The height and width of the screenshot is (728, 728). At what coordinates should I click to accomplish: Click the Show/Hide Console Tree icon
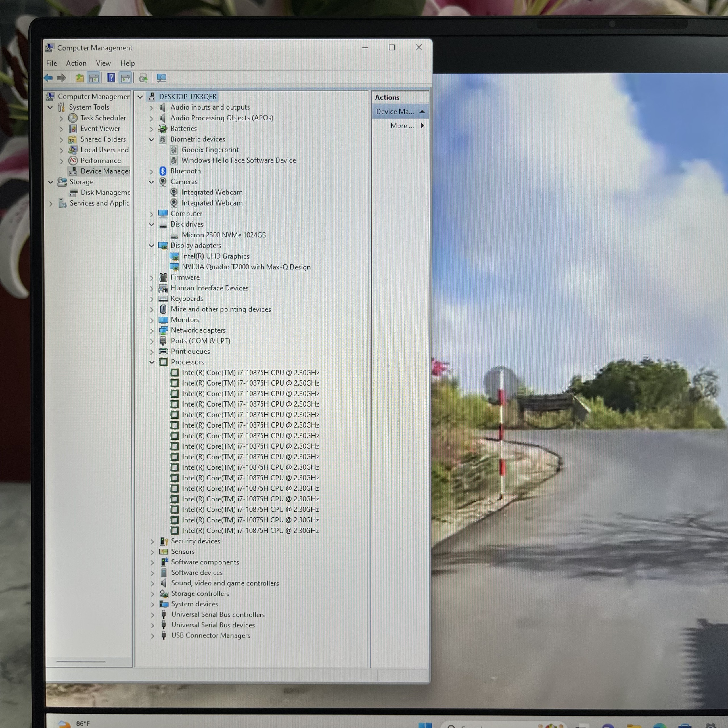93,78
